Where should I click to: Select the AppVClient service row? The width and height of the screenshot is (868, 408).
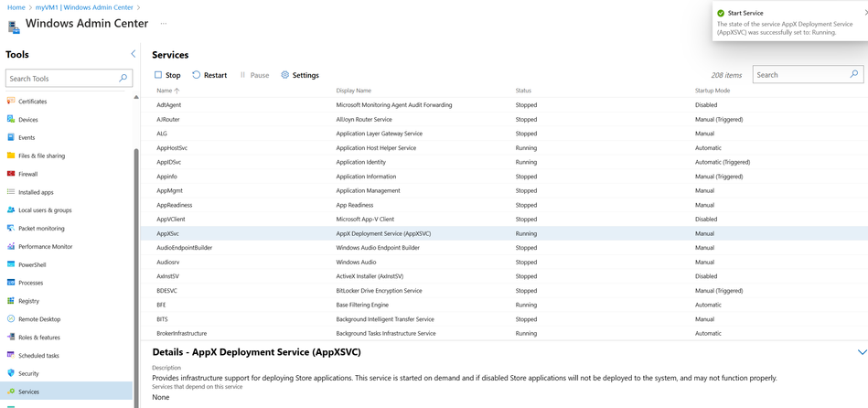click(504, 220)
